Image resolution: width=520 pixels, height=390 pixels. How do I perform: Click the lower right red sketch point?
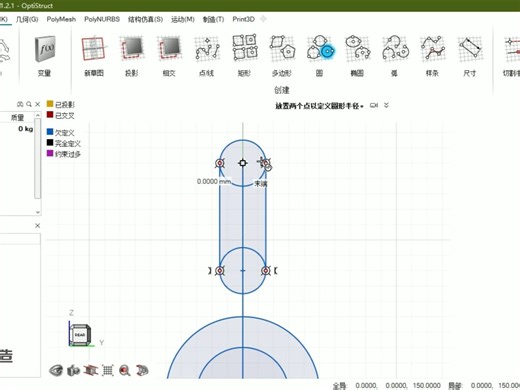(x=266, y=271)
